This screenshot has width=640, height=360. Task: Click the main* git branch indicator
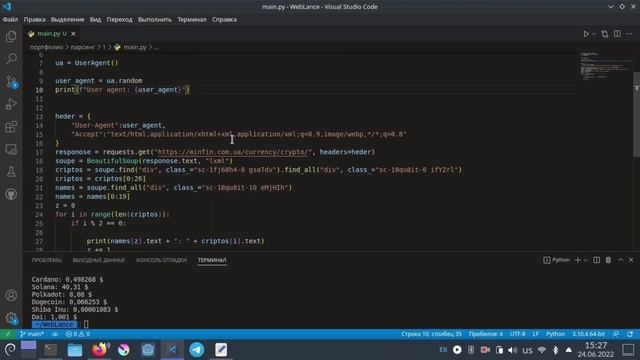click(32, 334)
